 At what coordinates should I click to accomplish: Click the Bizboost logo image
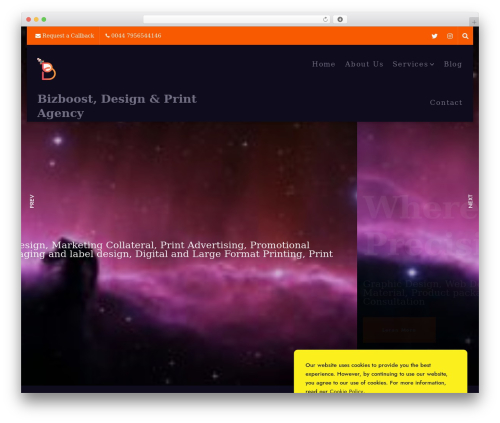click(47, 69)
